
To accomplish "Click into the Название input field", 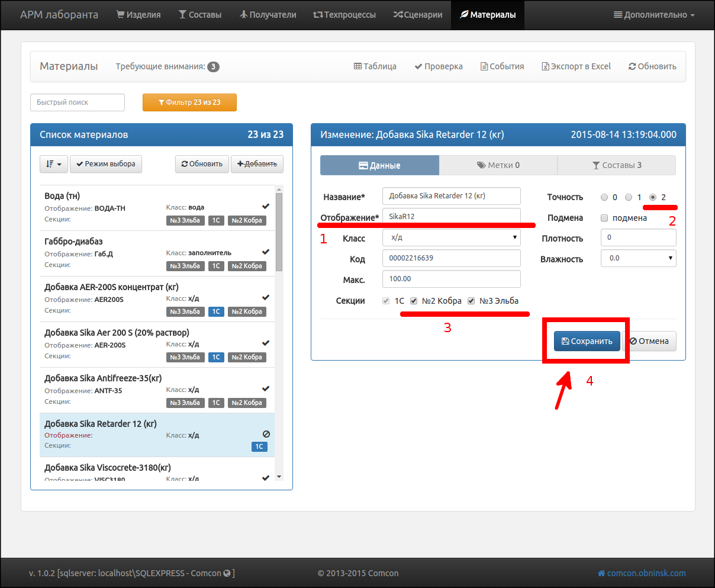I will coord(452,196).
